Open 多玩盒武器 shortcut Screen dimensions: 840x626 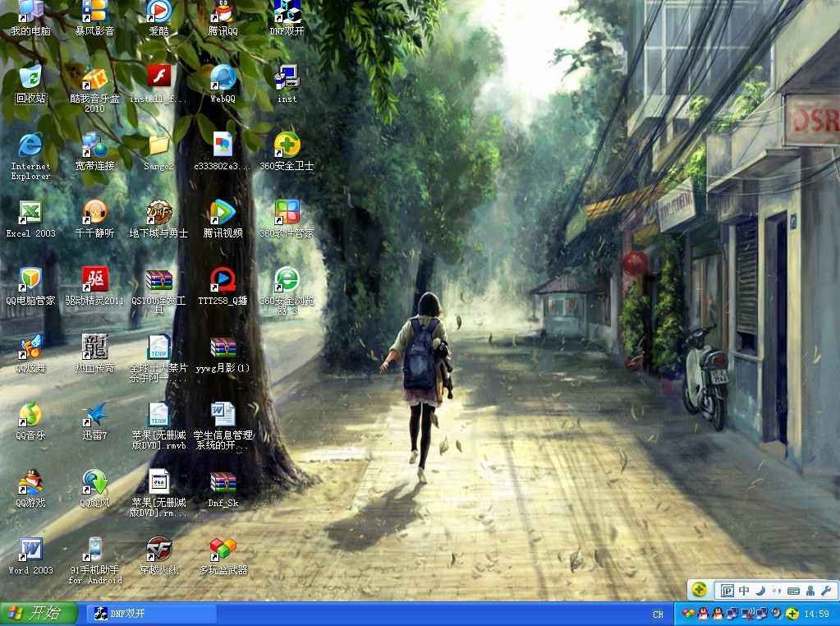pyautogui.click(x=223, y=556)
